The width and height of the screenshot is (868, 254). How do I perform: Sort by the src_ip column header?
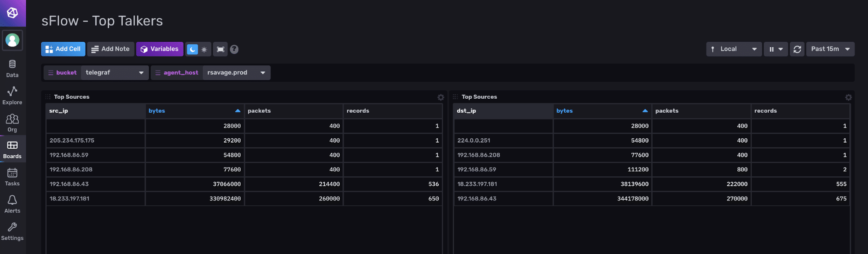(x=96, y=111)
